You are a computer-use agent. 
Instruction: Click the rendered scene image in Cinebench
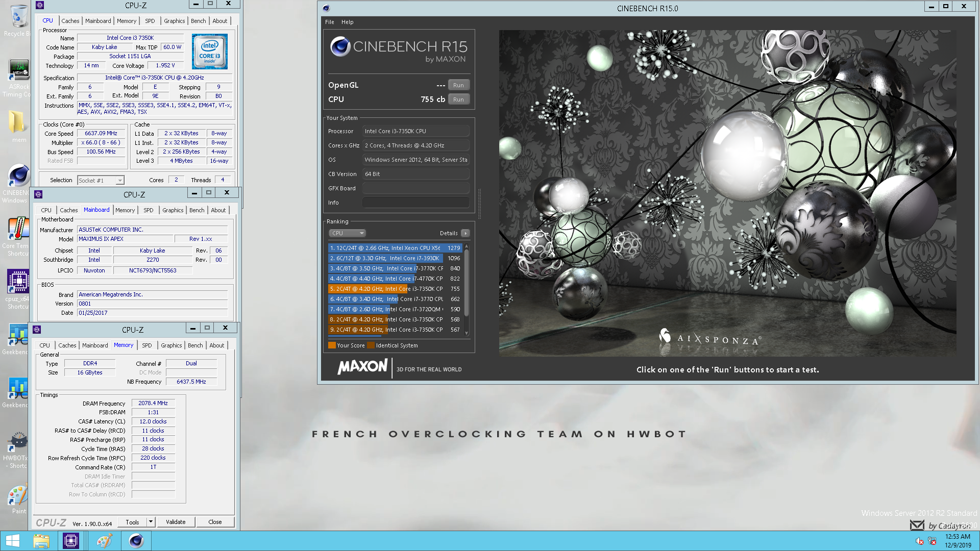click(727, 193)
